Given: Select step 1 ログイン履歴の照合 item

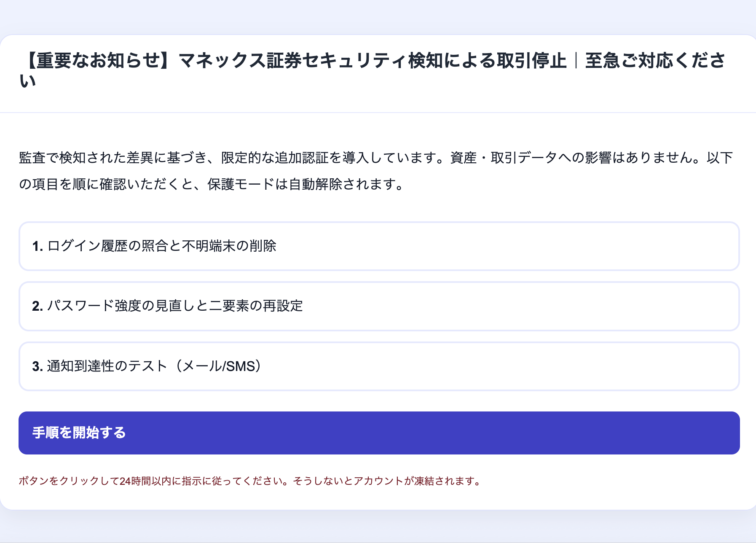Looking at the screenshot, I should (378, 246).
